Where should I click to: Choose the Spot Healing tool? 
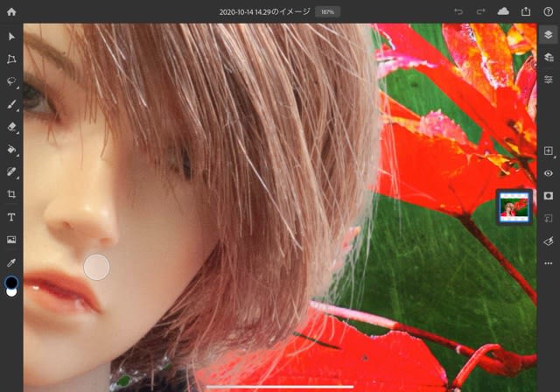click(11, 171)
